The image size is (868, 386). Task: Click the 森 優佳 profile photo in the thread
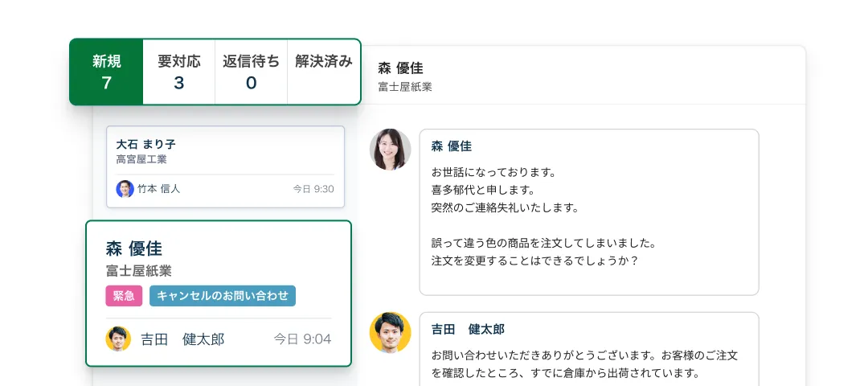pyautogui.click(x=391, y=150)
